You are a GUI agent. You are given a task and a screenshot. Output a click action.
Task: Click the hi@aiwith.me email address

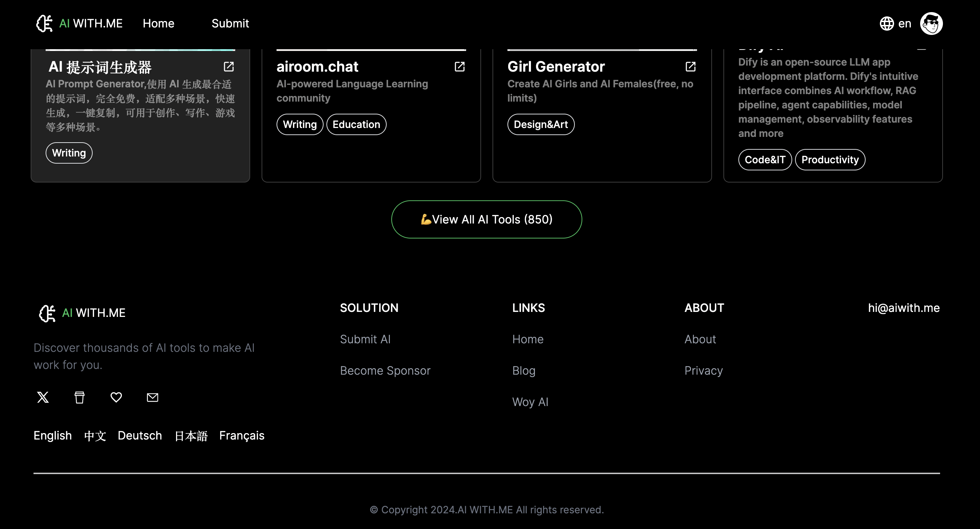point(903,308)
